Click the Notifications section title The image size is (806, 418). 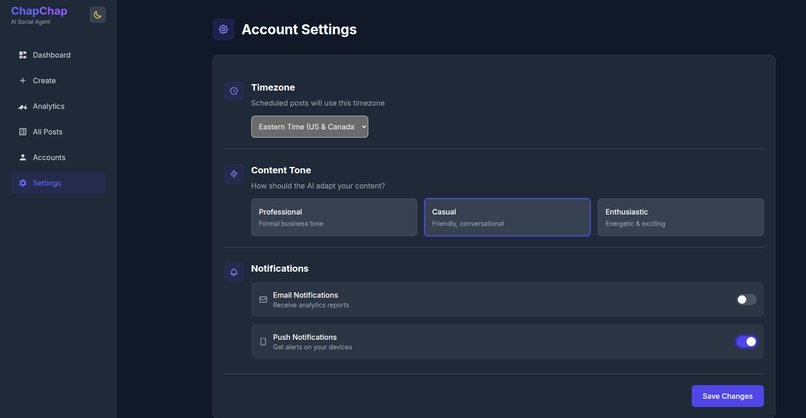[x=280, y=268]
